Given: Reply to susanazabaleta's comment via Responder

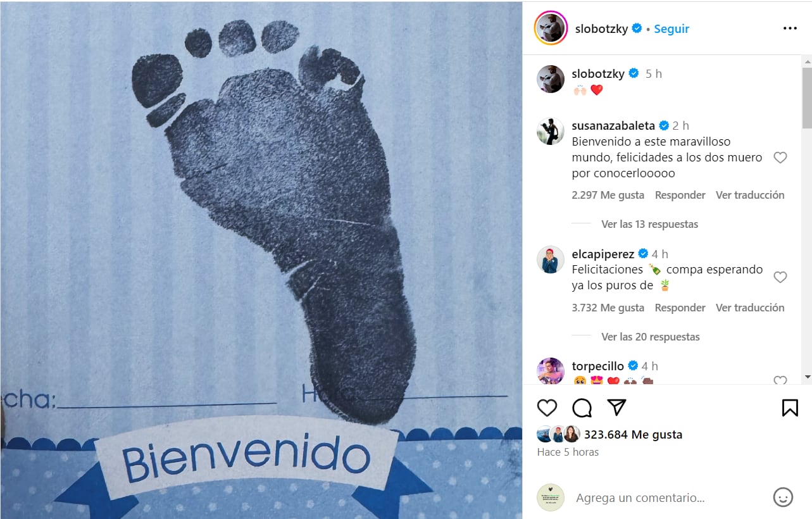Looking at the screenshot, I should 680,195.
